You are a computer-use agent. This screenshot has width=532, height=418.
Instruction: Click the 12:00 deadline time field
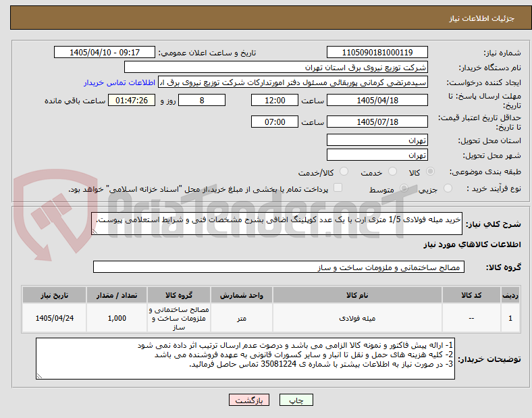point(275,101)
